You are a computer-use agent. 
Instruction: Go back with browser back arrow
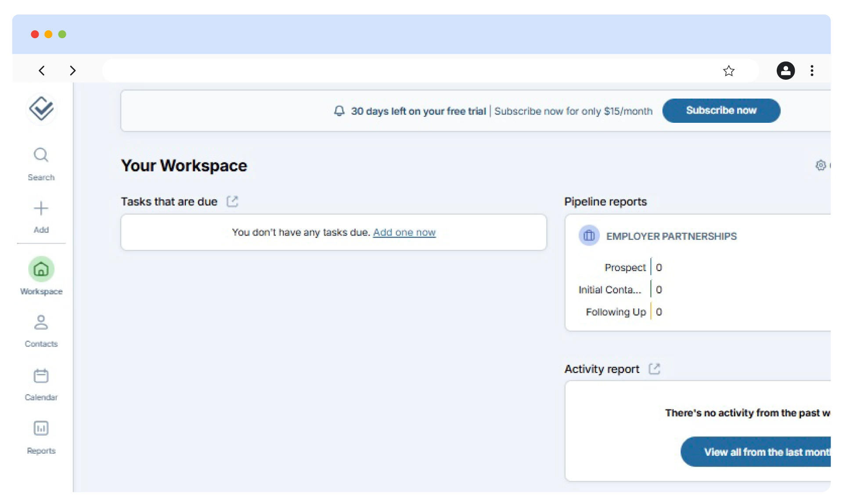pyautogui.click(x=42, y=71)
